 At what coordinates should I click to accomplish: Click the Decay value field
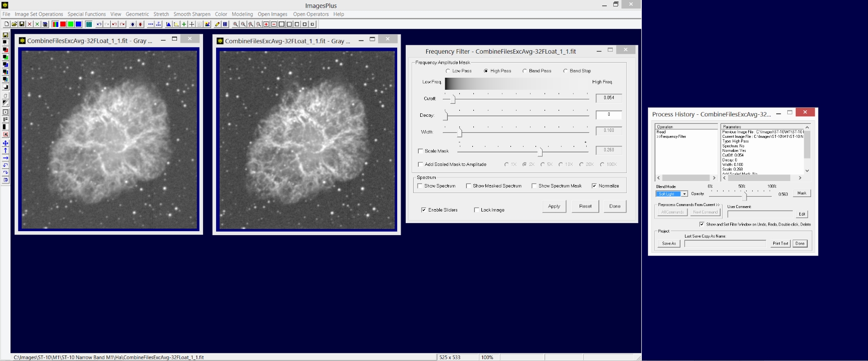(x=609, y=115)
